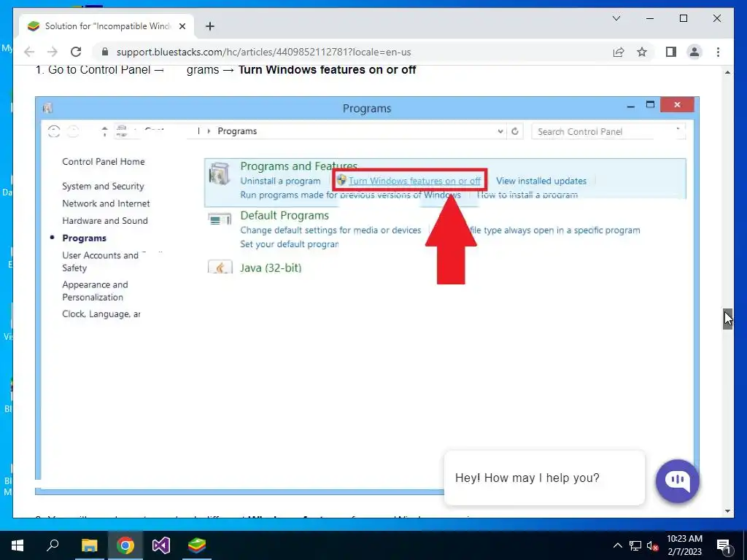
Task: Click the muted volume tray icon
Action: tap(653, 545)
